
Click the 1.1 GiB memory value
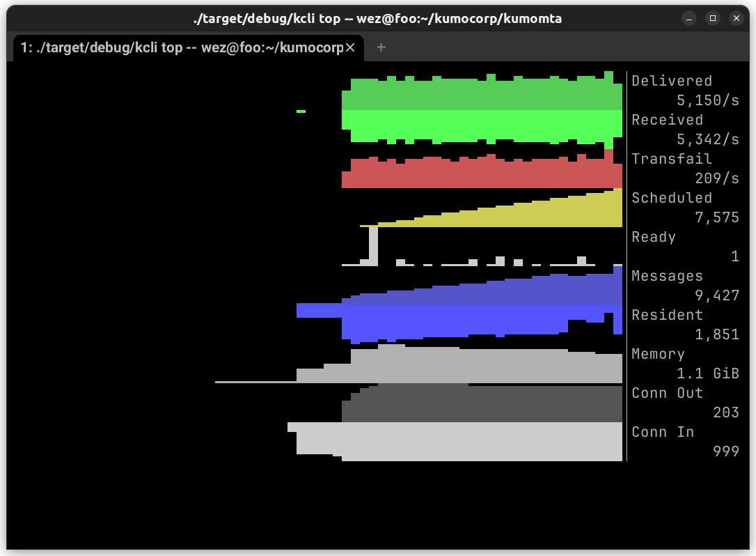tap(708, 373)
